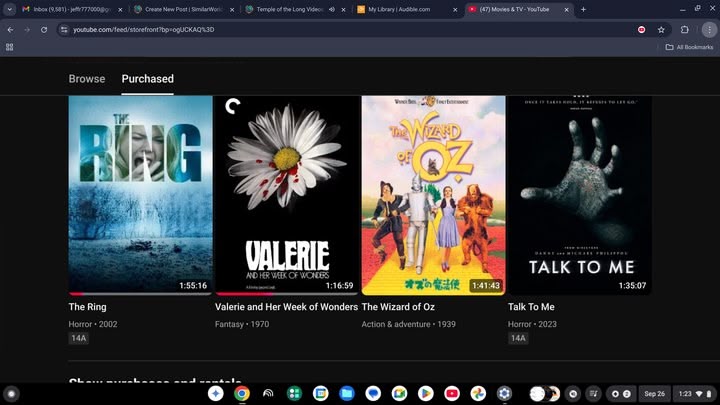Screen dimensions: 720x405
Task: Open The Ring movie poster
Action: [141, 195]
